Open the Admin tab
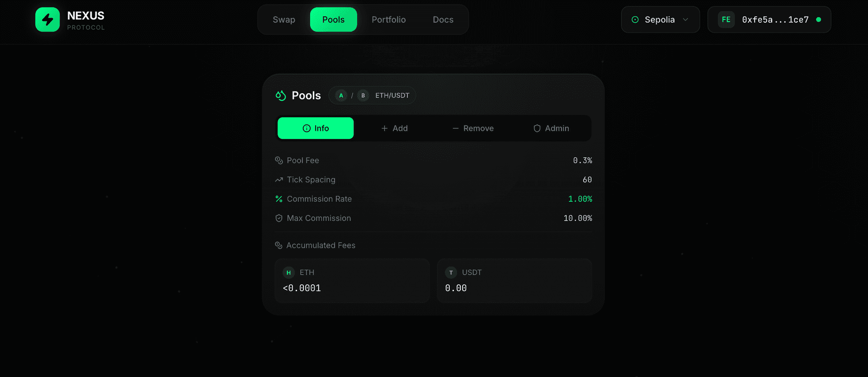This screenshot has height=377, width=868. click(x=551, y=129)
